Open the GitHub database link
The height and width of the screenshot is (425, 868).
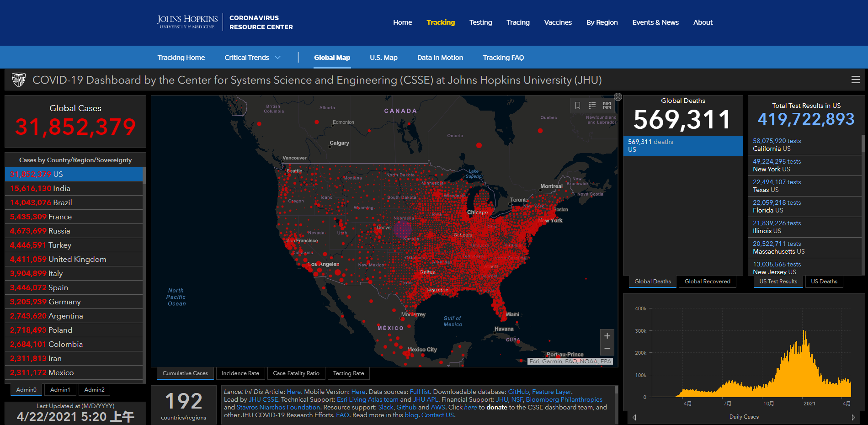[518, 392]
